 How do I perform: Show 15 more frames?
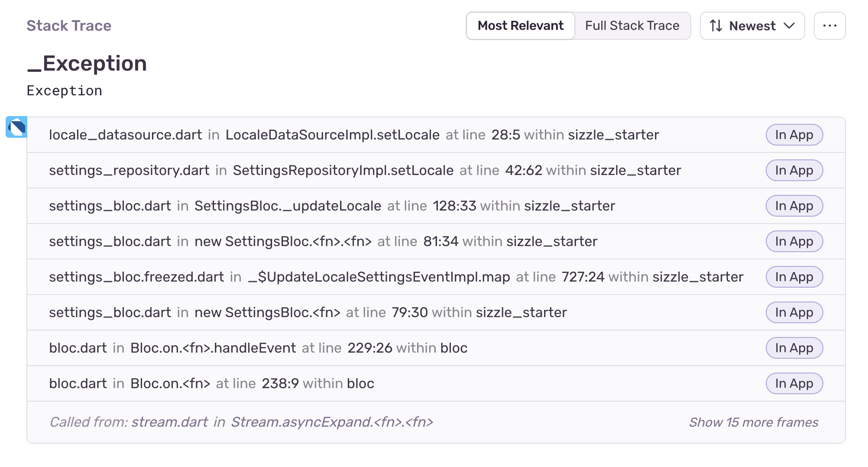(753, 422)
